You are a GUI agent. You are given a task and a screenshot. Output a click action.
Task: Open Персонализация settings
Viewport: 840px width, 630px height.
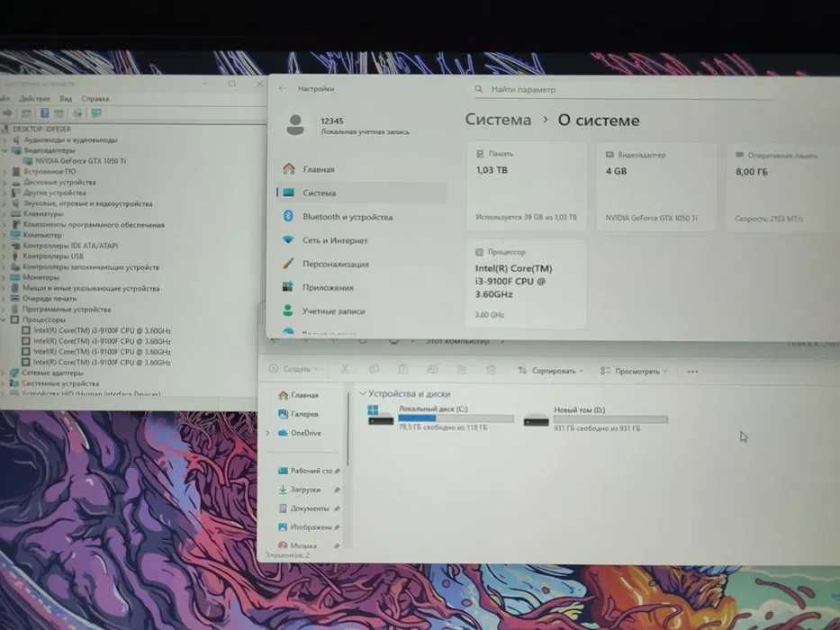click(x=335, y=264)
